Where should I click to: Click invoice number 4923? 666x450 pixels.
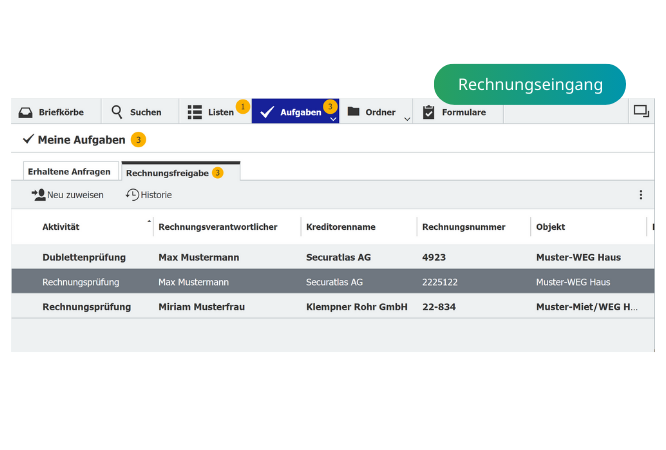(x=434, y=257)
